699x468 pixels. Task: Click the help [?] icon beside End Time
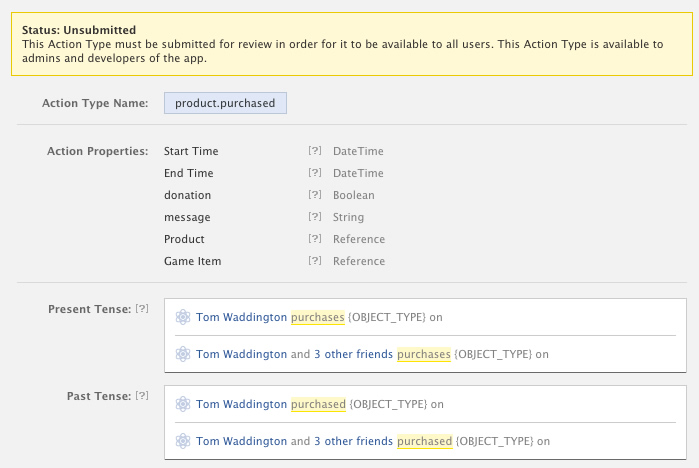(x=315, y=173)
